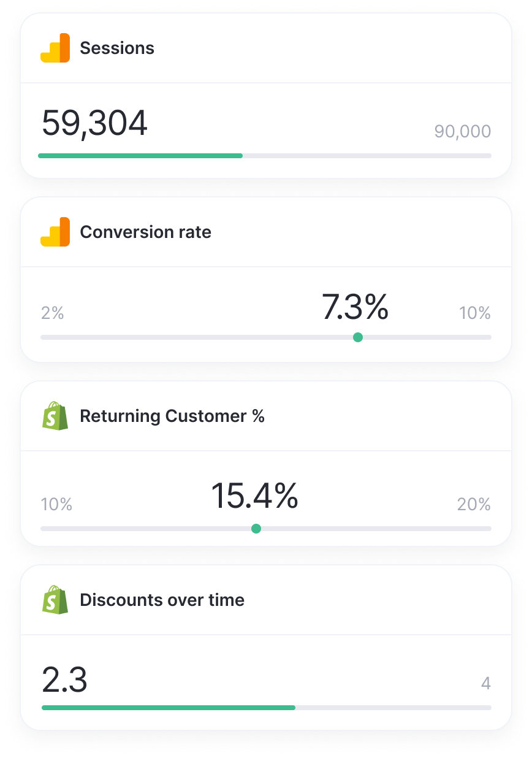This screenshot has height=758, width=532.
Task: Click the Google Analytics icon beside Sessions
Action: pos(55,48)
